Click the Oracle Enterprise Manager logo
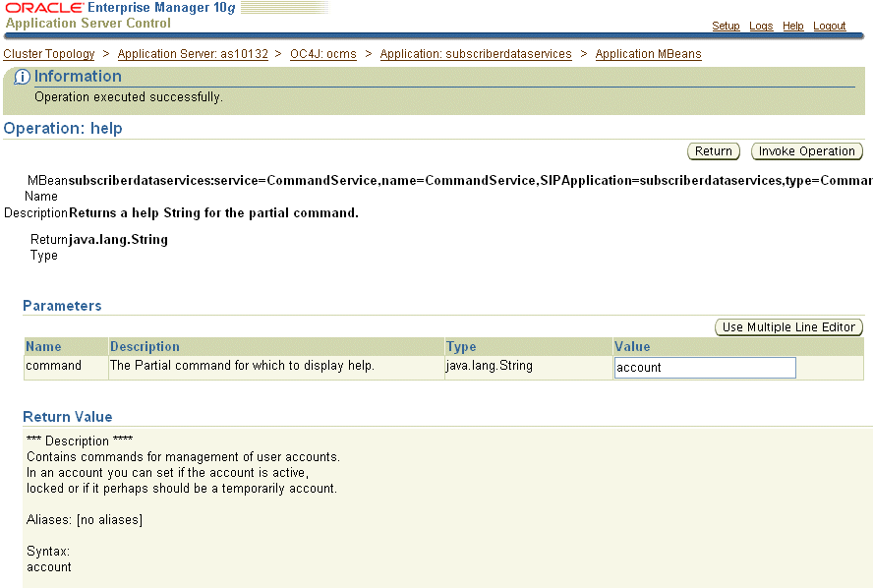 (120, 8)
